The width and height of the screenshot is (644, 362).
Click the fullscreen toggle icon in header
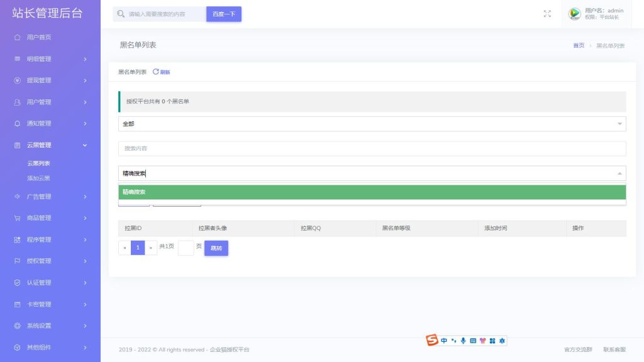click(x=547, y=14)
